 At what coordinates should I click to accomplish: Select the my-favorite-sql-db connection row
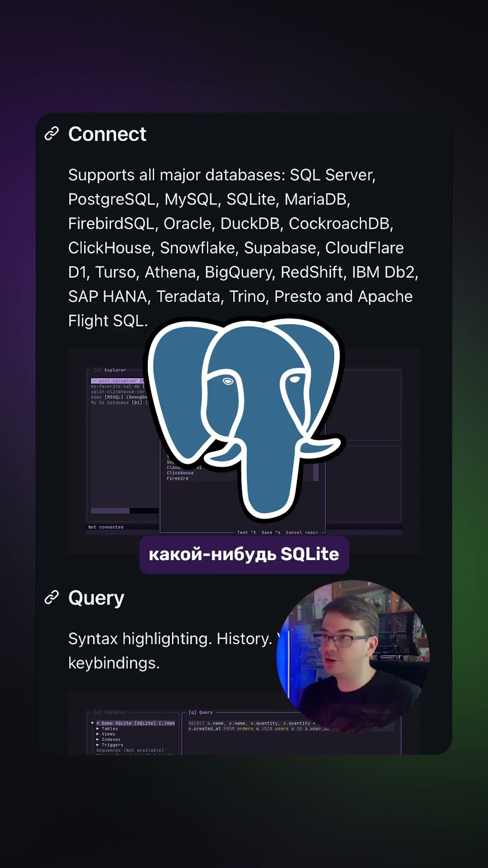click(117, 387)
